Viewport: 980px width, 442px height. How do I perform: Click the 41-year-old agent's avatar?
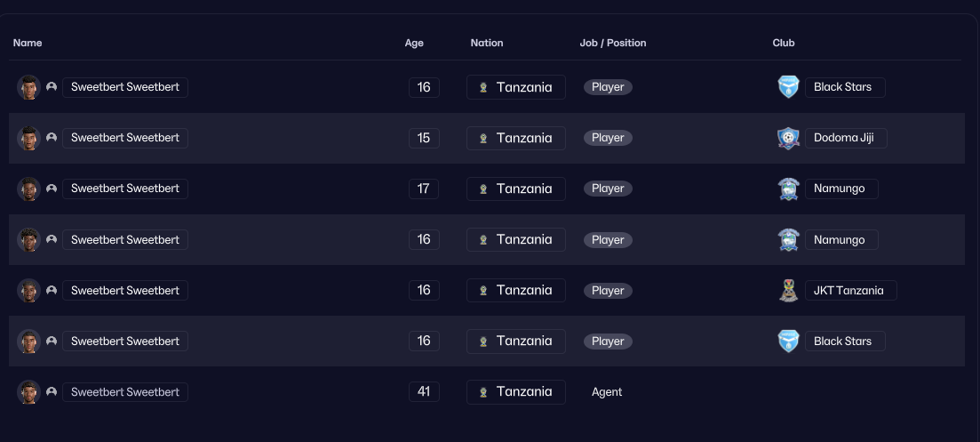(x=28, y=392)
